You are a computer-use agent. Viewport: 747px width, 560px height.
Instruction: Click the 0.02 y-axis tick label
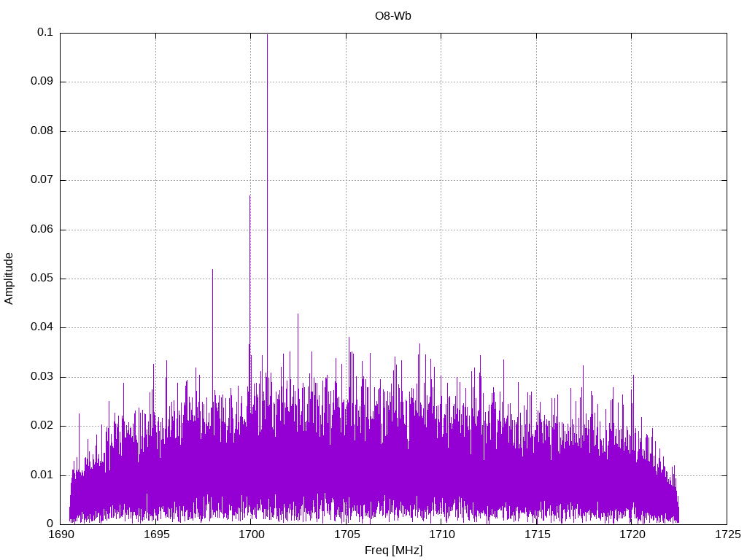click(x=42, y=426)
